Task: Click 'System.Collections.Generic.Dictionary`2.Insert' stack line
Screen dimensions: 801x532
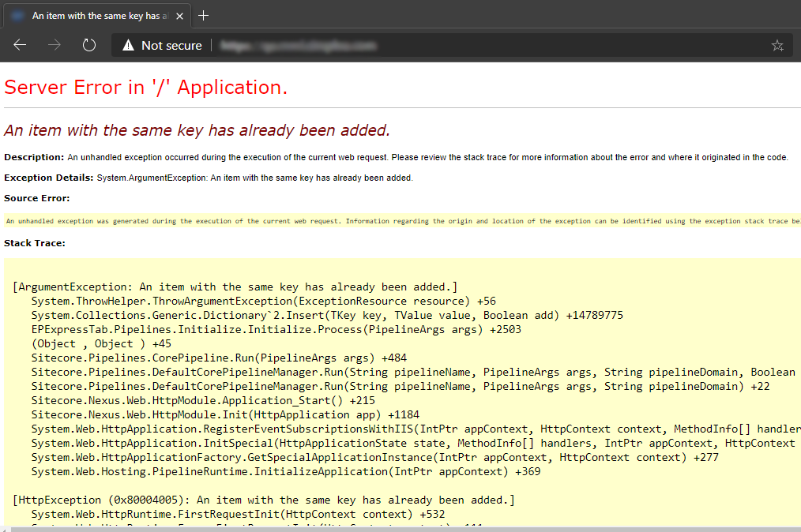Action: (x=327, y=316)
